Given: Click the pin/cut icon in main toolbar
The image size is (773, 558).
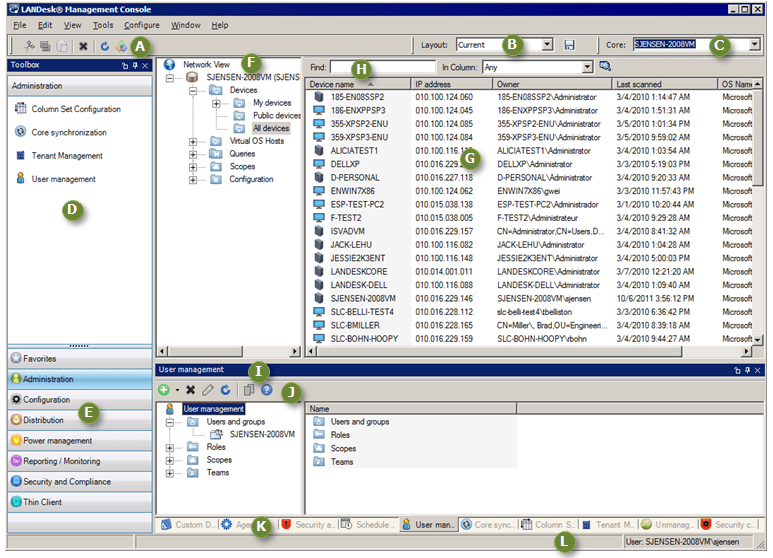Looking at the screenshot, I should pos(29,46).
